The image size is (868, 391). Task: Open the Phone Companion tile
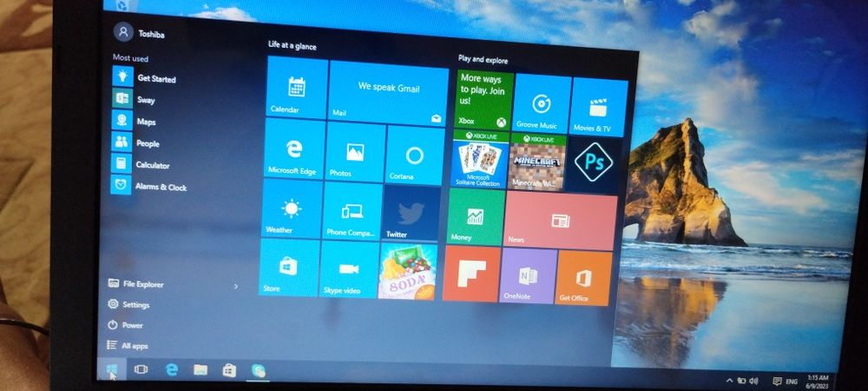coord(352,211)
